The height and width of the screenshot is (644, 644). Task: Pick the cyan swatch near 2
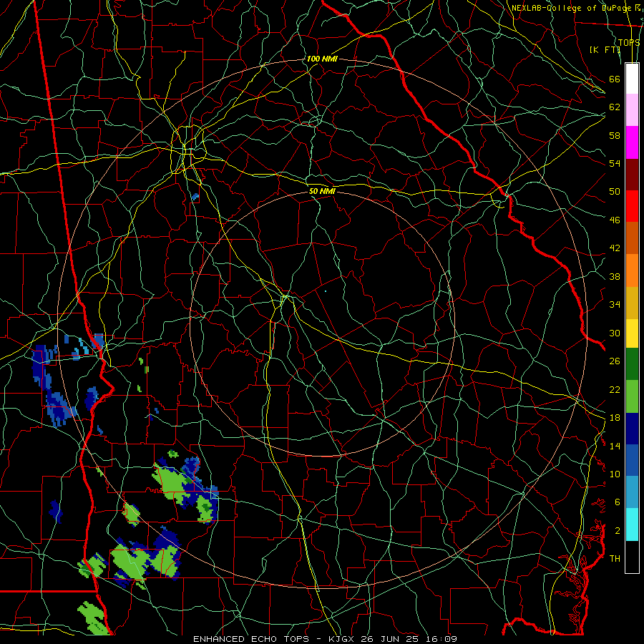click(632, 525)
